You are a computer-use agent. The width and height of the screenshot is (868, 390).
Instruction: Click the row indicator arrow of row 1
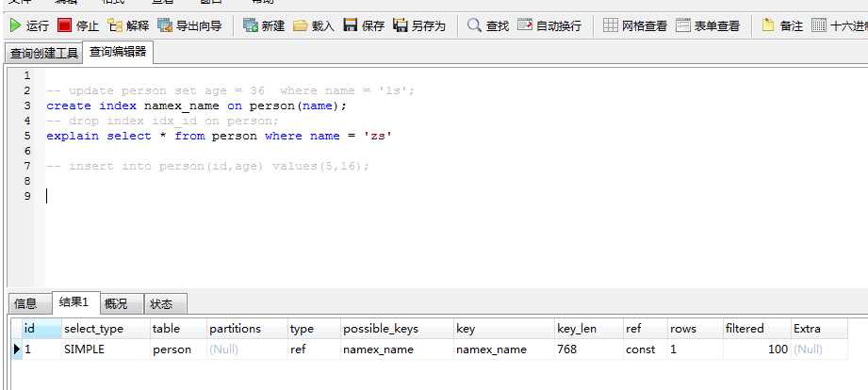[x=17, y=349]
